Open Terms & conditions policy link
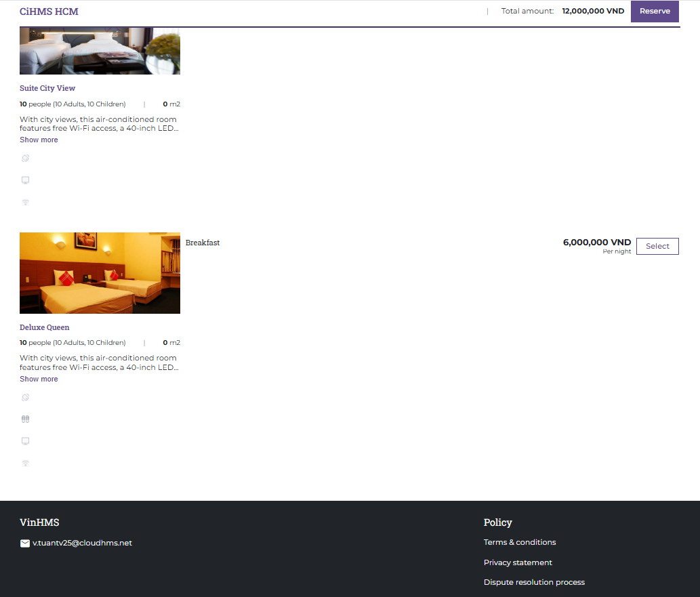This screenshot has width=700, height=597. tap(520, 542)
